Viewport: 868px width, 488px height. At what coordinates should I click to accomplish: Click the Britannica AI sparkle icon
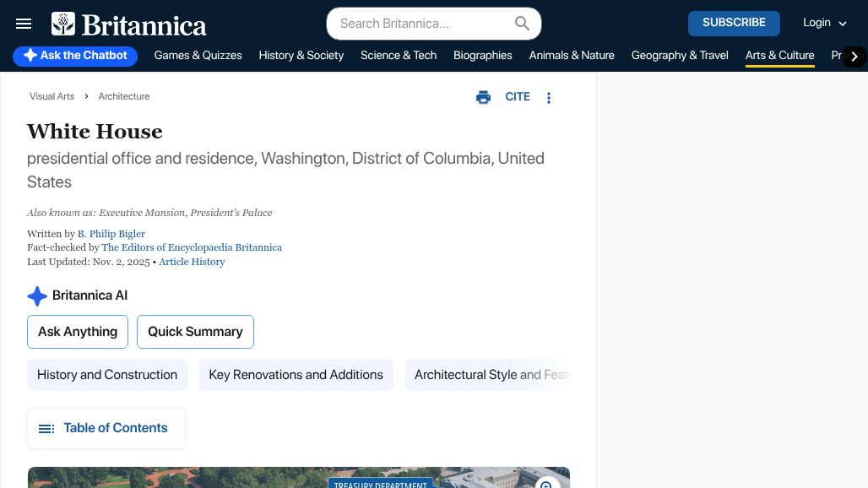click(37, 296)
